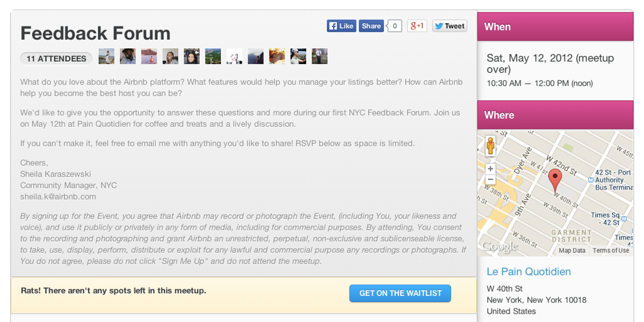Click the Facebook share count bubble
Viewport: 644px width, 322px height.
point(395,26)
